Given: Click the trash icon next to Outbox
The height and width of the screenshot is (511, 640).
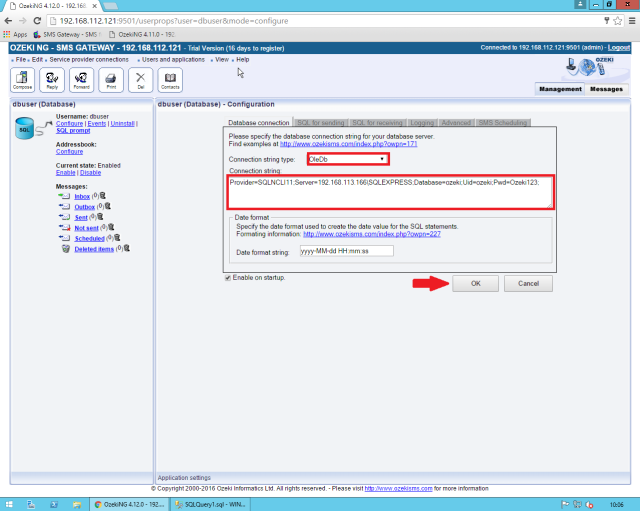Looking at the screenshot, I should click(108, 206).
